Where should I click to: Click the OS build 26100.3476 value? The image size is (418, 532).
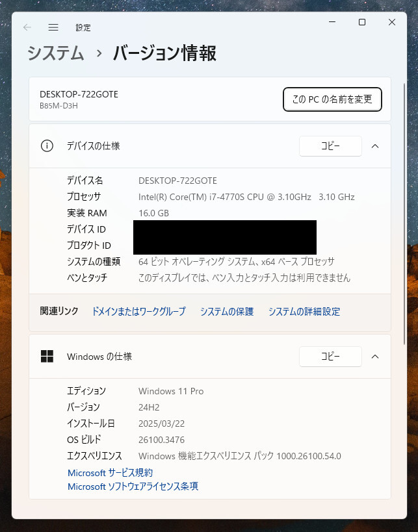[x=162, y=440]
